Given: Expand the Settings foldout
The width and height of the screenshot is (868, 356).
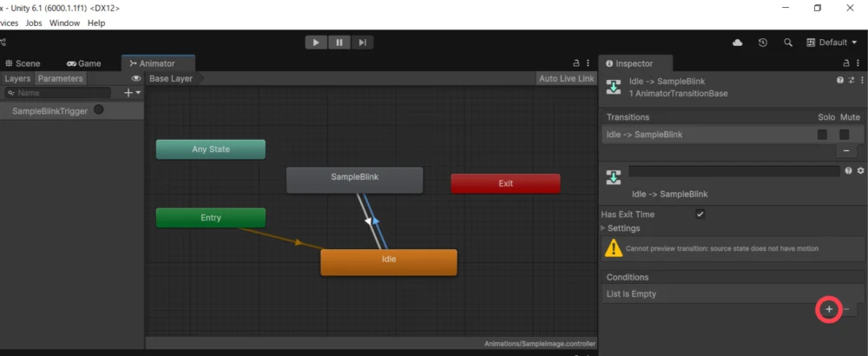Looking at the screenshot, I should click(x=605, y=228).
